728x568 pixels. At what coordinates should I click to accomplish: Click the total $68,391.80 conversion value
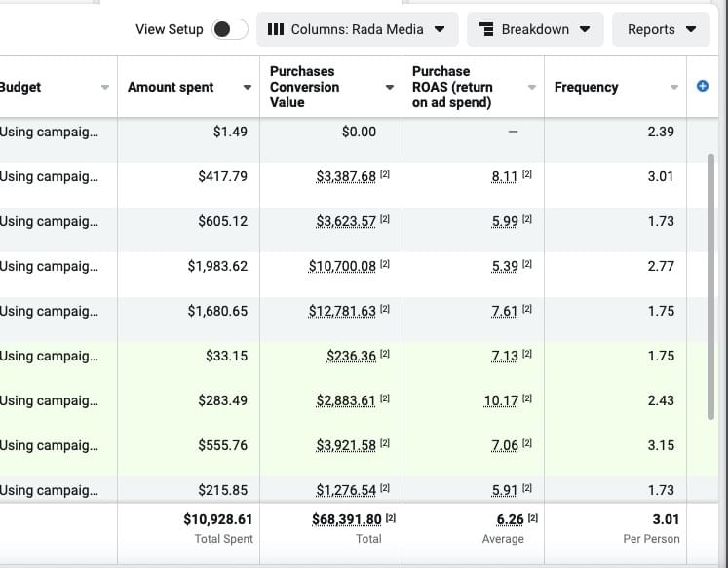[x=347, y=519]
